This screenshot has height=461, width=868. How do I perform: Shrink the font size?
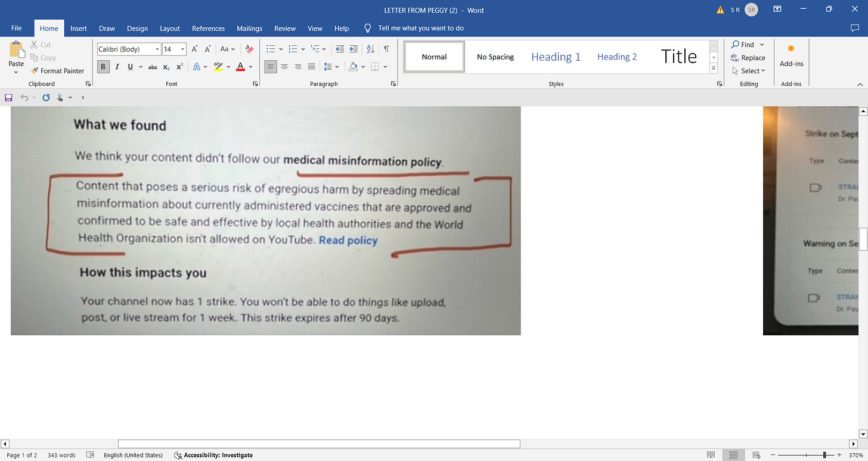click(207, 49)
